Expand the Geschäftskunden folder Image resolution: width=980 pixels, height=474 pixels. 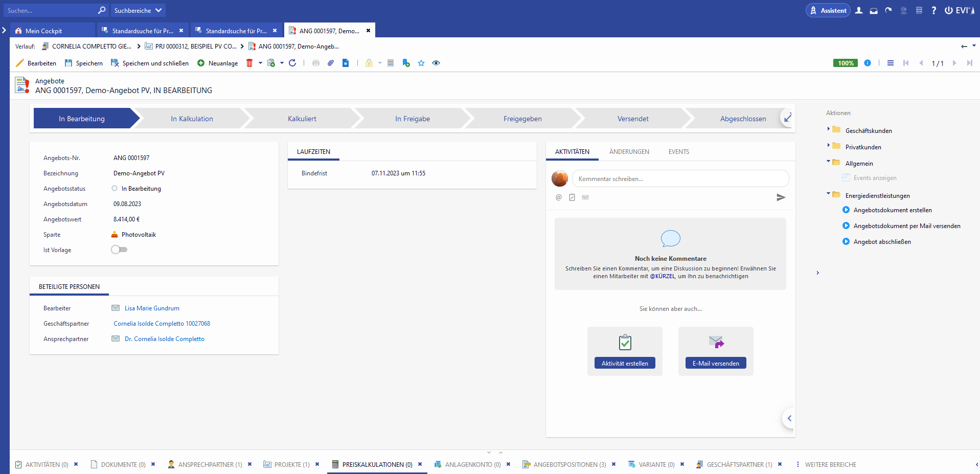click(828, 129)
